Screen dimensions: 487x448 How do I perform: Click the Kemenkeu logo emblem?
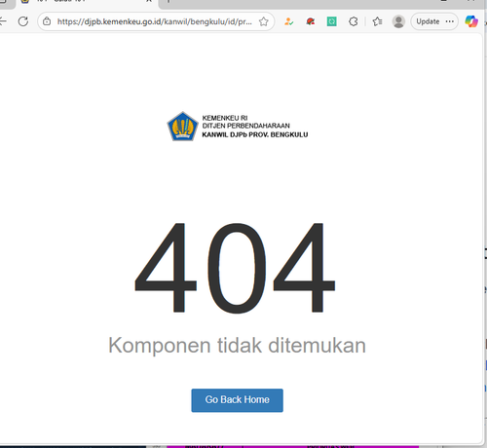point(182,127)
